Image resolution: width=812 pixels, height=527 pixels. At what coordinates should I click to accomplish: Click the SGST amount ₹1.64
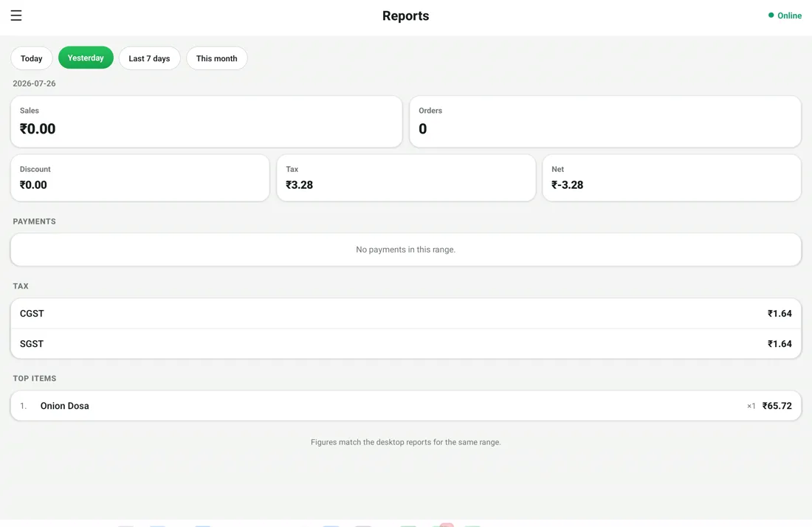(780, 344)
